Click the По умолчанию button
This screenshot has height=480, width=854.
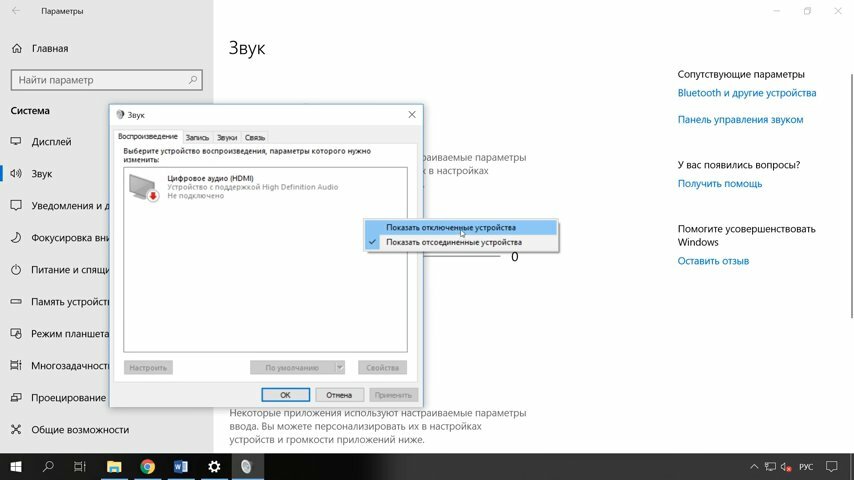coord(292,368)
